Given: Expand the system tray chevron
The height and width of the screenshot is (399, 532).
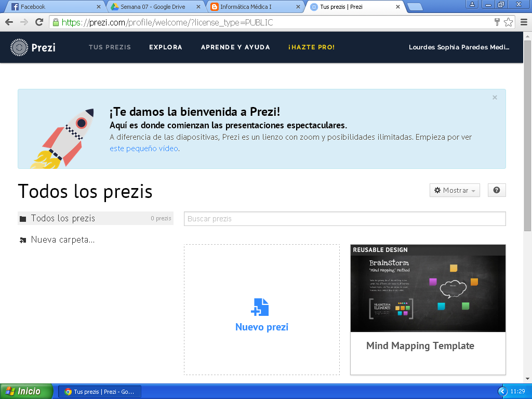Looking at the screenshot, I should pos(502,392).
